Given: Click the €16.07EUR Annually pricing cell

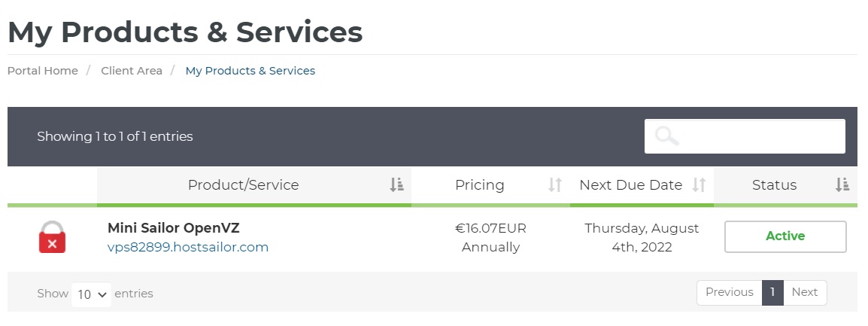Looking at the screenshot, I should 490,237.
